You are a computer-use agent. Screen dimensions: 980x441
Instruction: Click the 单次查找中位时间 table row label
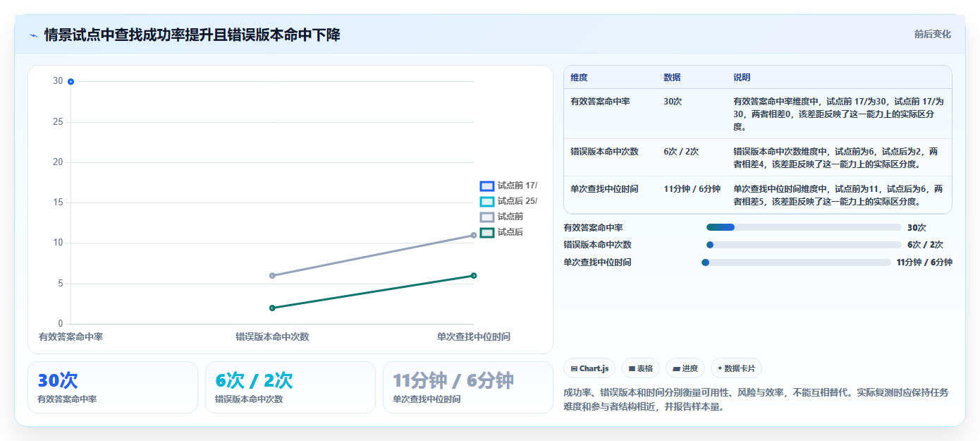click(x=604, y=189)
